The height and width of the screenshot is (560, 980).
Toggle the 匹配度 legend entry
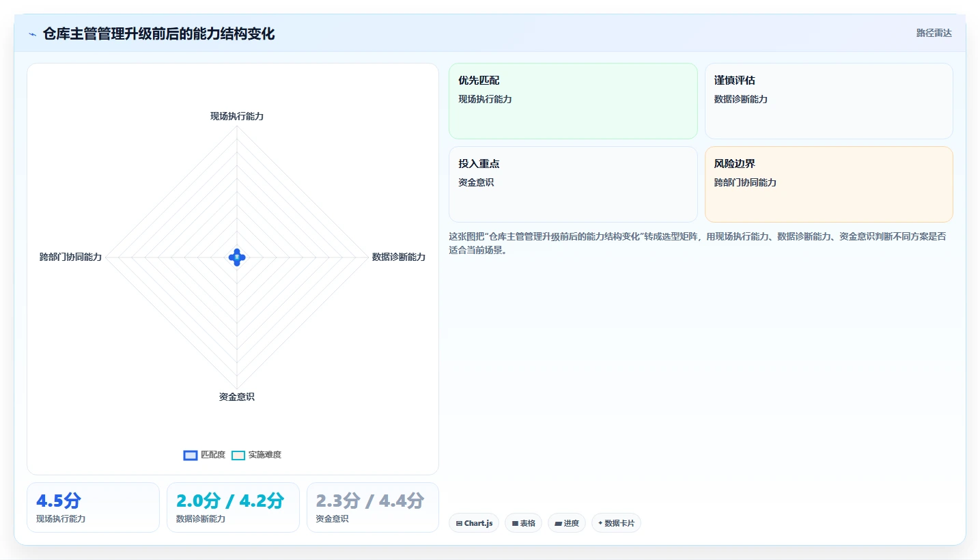(x=204, y=455)
